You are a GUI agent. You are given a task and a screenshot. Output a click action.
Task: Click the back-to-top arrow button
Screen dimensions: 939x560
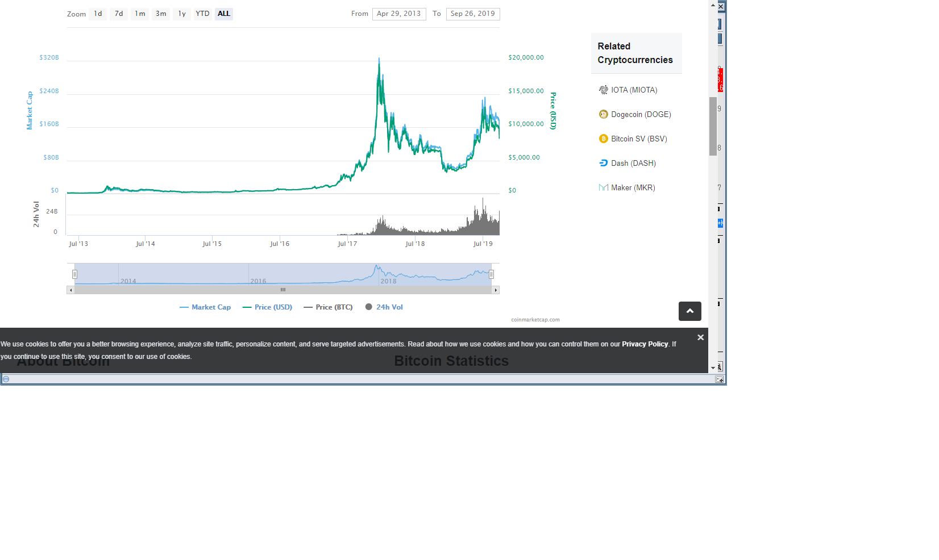pos(689,311)
